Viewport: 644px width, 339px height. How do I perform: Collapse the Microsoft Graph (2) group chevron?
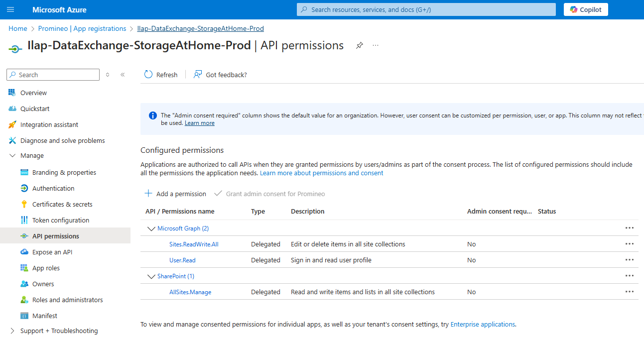(x=151, y=228)
